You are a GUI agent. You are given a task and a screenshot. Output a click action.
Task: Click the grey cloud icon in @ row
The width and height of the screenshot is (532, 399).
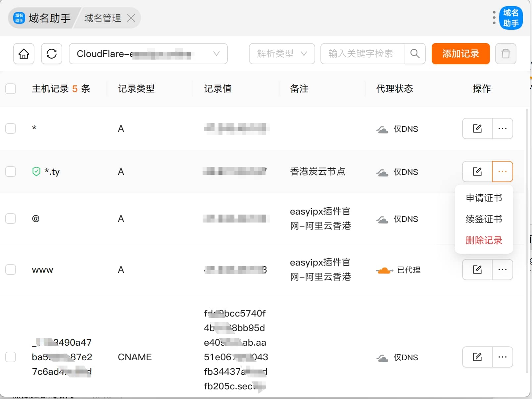point(382,220)
